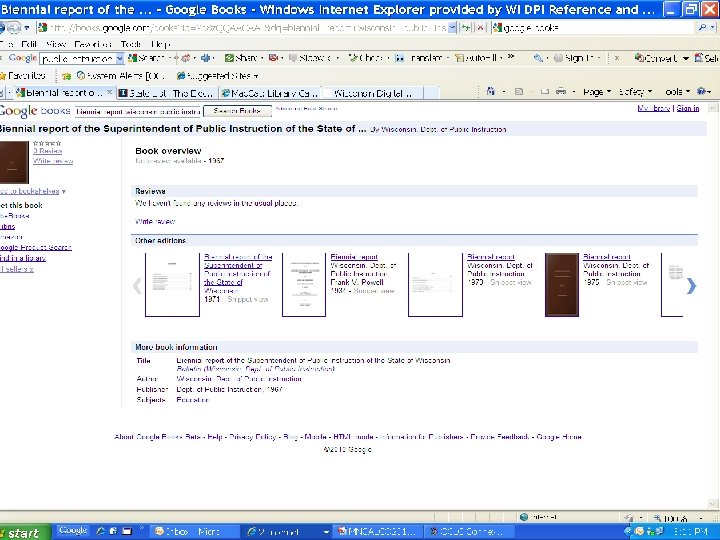
Task: Click the Google quick launch icon
Action: click(x=73, y=530)
